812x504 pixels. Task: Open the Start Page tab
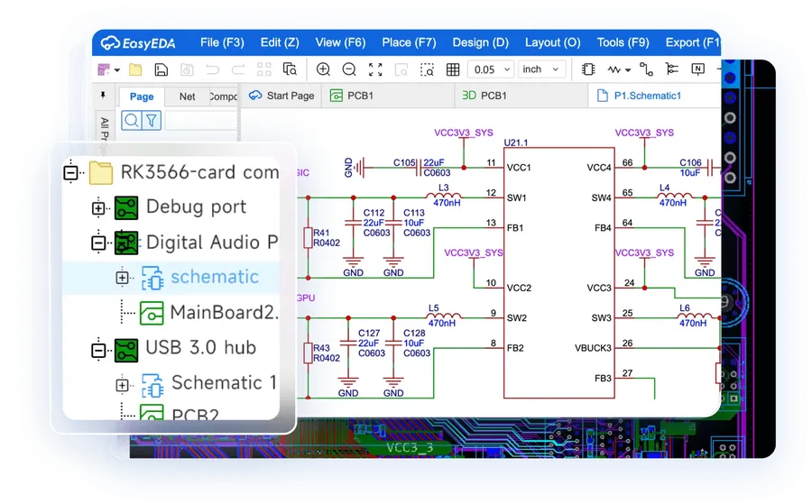click(x=281, y=96)
